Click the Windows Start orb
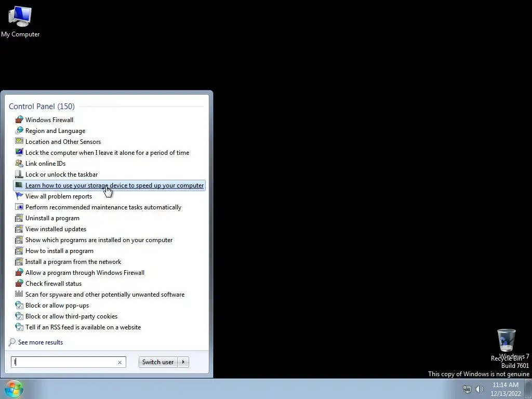The image size is (532, 399). 14,389
